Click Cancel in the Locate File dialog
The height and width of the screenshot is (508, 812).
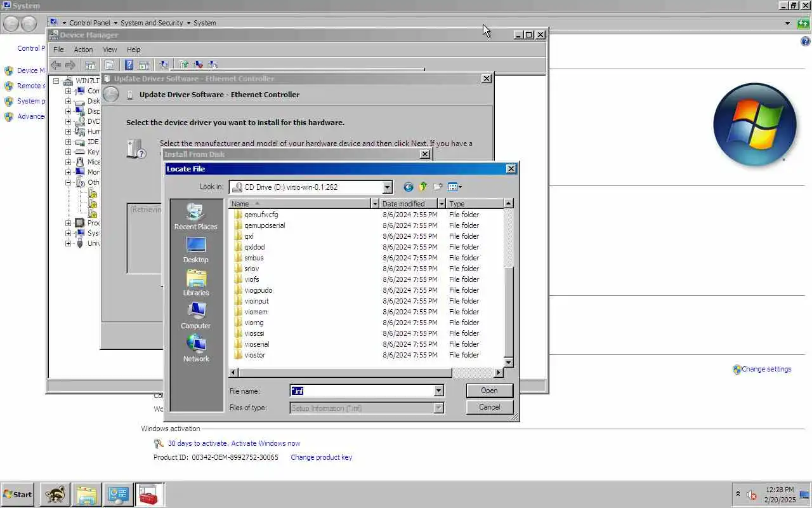tap(489, 407)
